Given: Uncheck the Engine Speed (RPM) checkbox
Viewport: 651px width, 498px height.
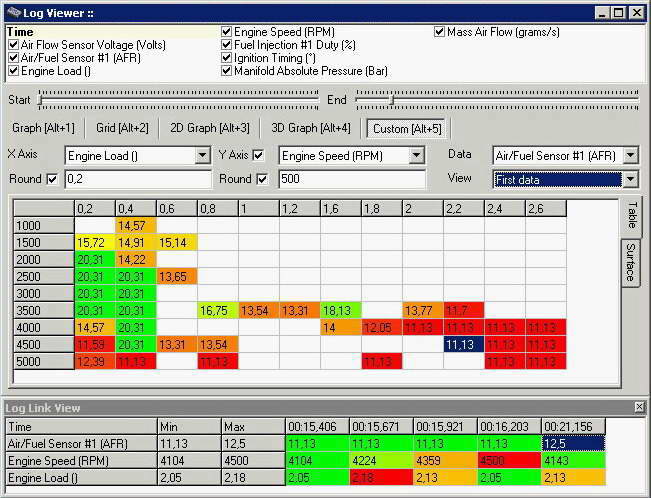Looking at the screenshot, I should click(226, 32).
